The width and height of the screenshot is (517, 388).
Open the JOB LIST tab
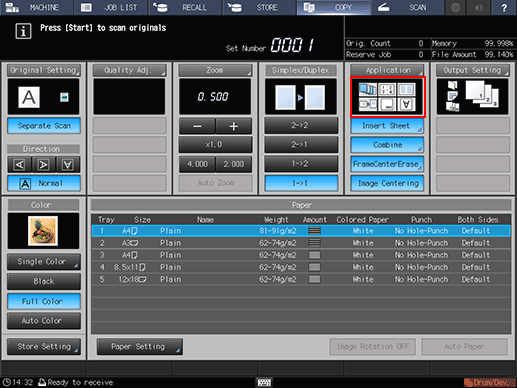pos(111,7)
